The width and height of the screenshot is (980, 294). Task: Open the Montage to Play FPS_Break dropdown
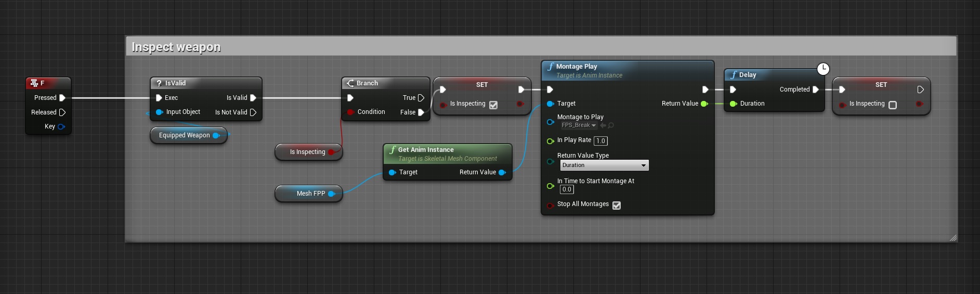click(x=578, y=125)
